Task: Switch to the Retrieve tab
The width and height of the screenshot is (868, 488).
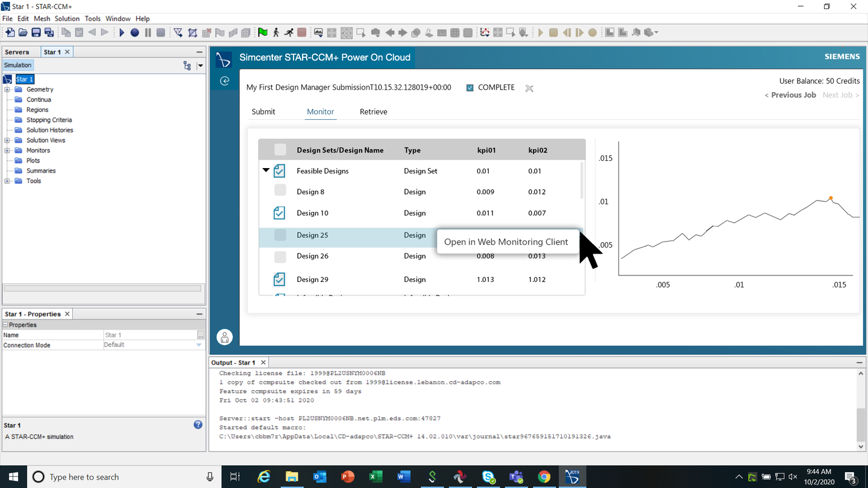Action: tap(374, 111)
